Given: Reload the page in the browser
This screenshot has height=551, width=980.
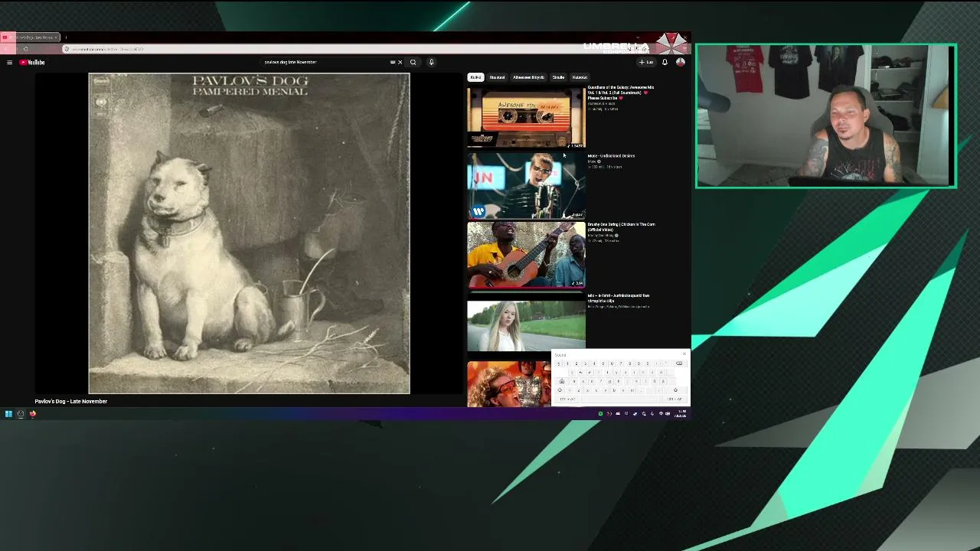Looking at the screenshot, I should pos(25,49).
